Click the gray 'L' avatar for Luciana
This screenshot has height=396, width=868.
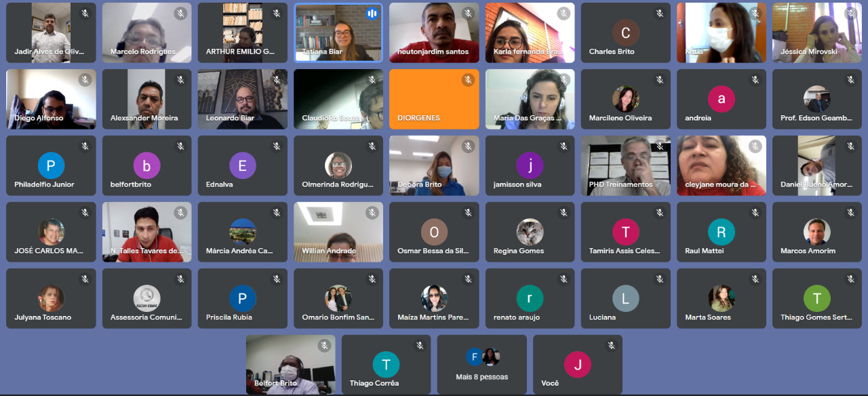625,298
